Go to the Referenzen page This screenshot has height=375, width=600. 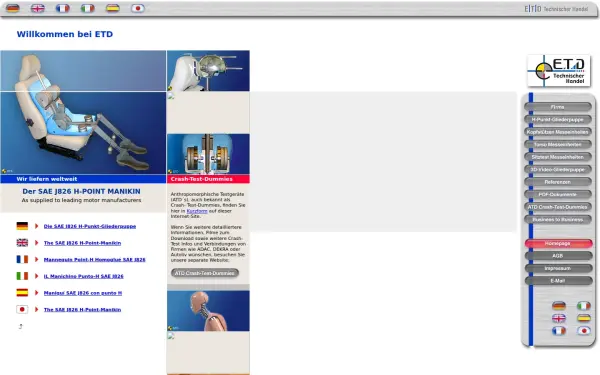tap(558, 182)
